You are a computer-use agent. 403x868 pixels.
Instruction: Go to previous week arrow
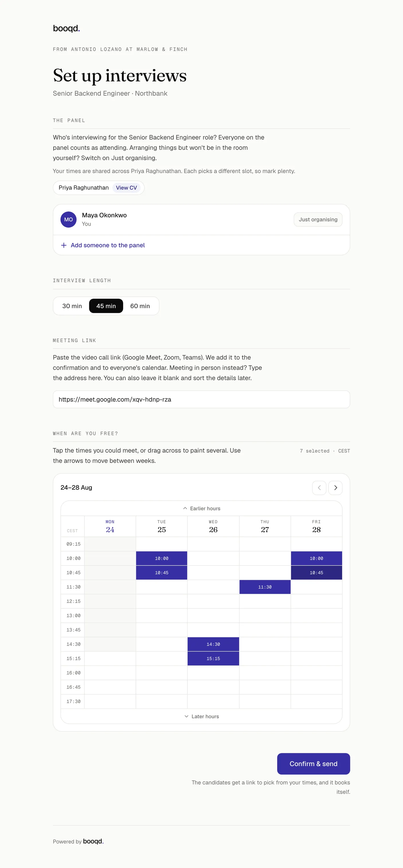319,488
